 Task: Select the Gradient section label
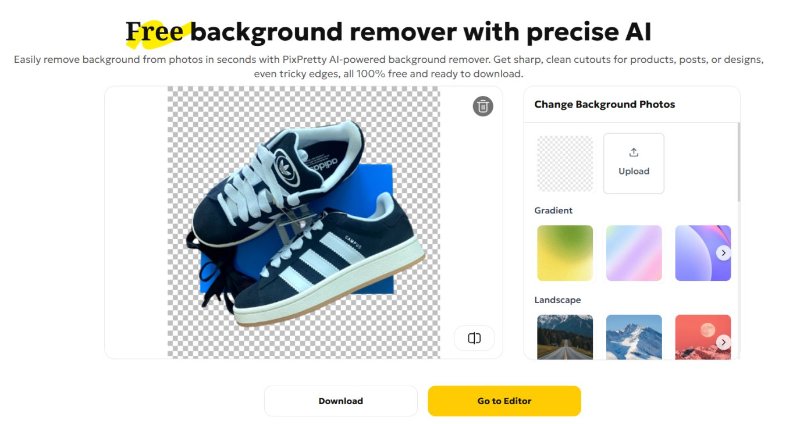tap(553, 210)
